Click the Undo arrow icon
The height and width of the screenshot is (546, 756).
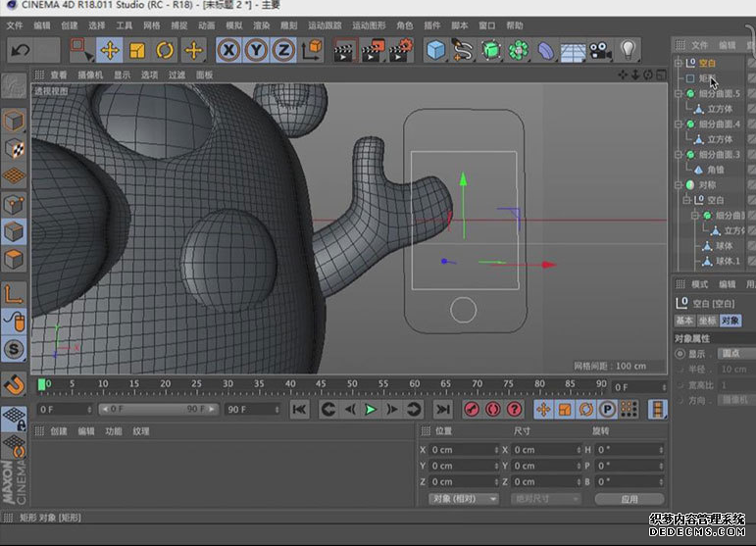point(21,50)
